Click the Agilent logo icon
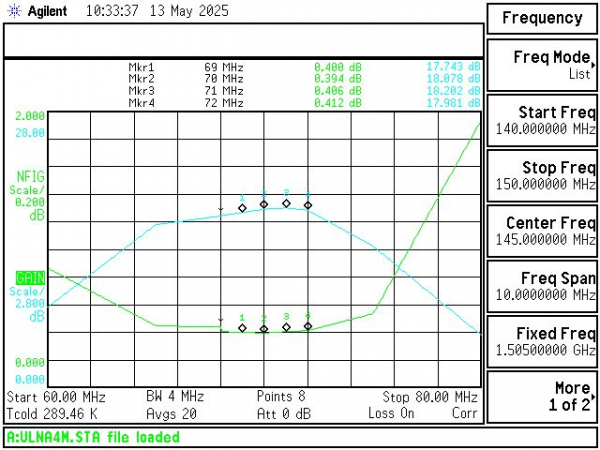This screenshot has height=450, width=600. (x=14, y=11)
